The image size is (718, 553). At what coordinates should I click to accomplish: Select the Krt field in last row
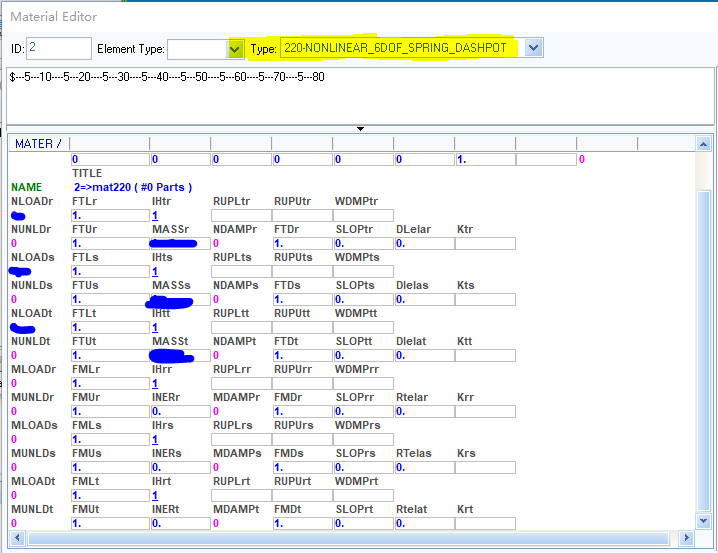pyautogui.click(x=485, y=524)
